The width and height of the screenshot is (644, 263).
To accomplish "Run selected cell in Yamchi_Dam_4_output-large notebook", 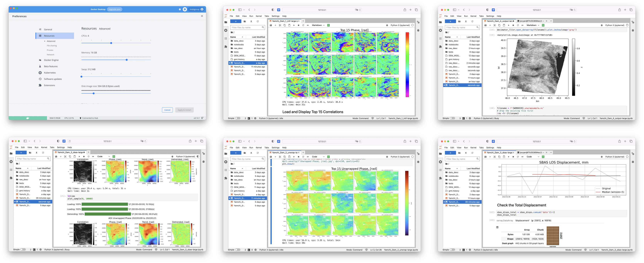I will tap(508, 25).
